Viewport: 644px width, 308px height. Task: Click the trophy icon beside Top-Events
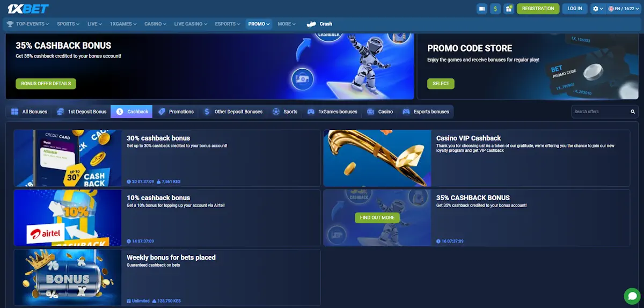tap(10, 24)
